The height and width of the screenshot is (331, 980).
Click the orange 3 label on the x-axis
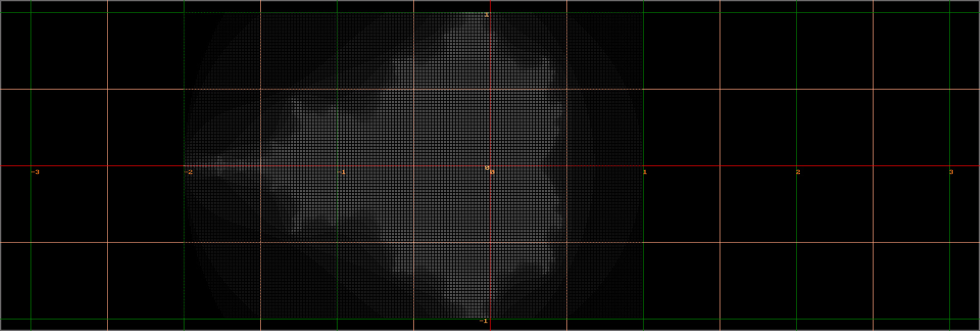click(x=951, y=172)
